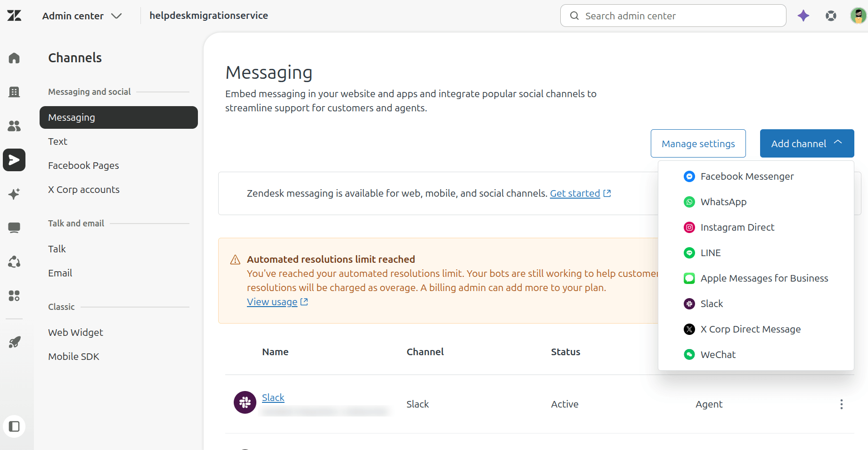Choose X Corp Direct Message option
The height and width of the screenshot is (450, 868).
click(x=756, y=329)
